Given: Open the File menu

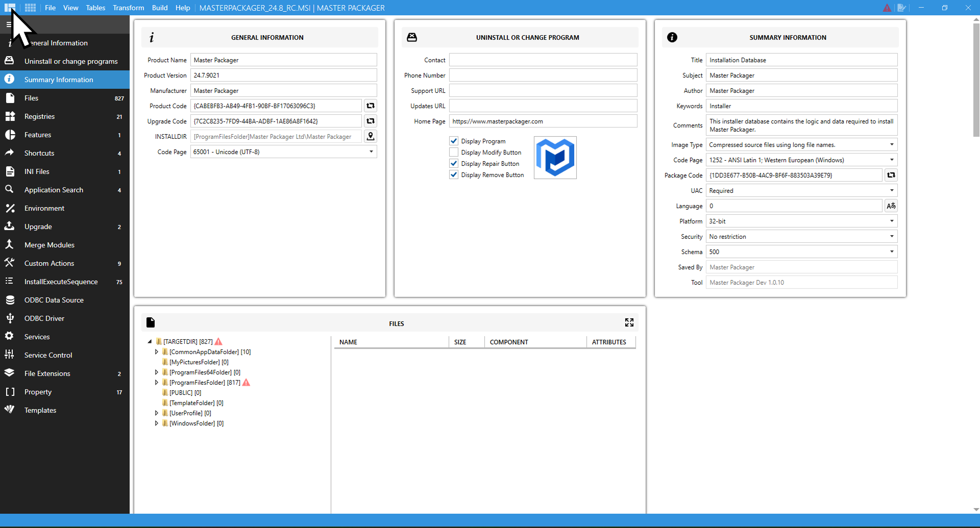Looking at the screenshot, I should coord(50,8).
